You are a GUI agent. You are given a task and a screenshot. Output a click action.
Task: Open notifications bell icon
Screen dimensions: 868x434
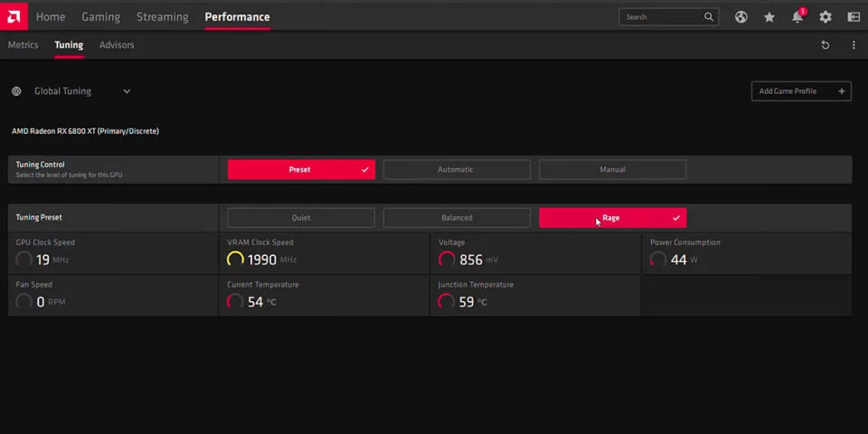click(x=797, y=16)
